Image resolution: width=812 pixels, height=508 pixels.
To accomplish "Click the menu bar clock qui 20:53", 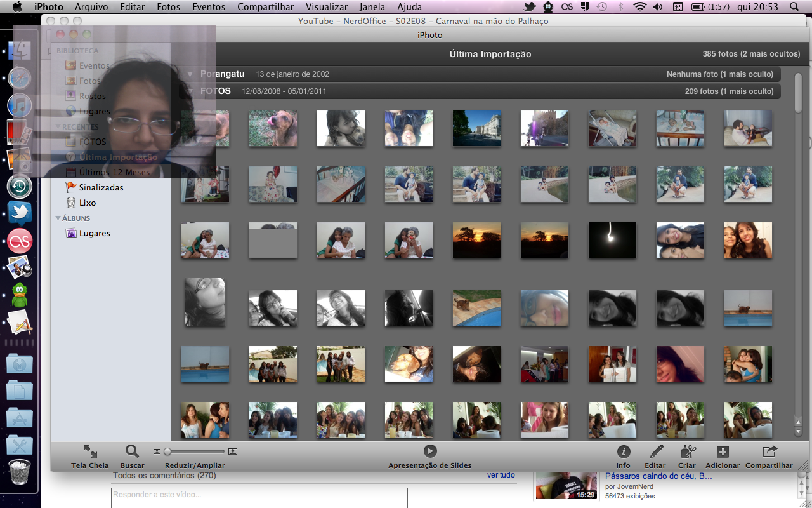I will (757, 7).
